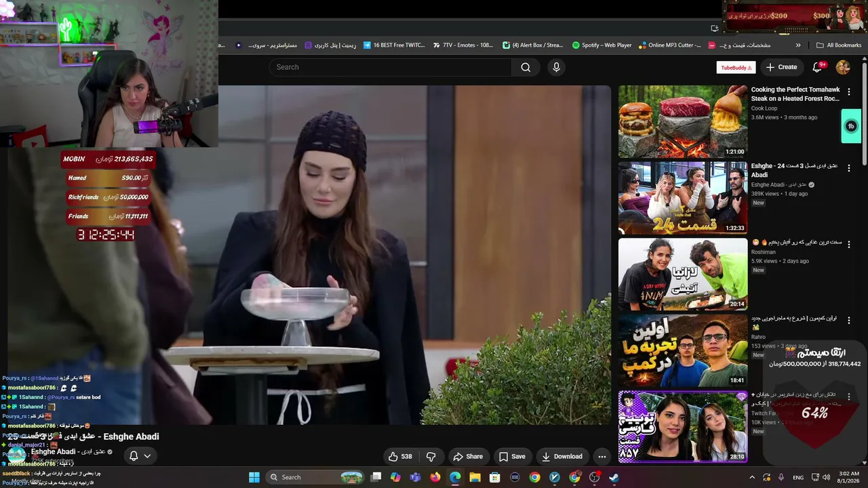The width and height of the screenshot is (868, 488).
Task: Save the video to a playlist
Action: coord(512,456)
